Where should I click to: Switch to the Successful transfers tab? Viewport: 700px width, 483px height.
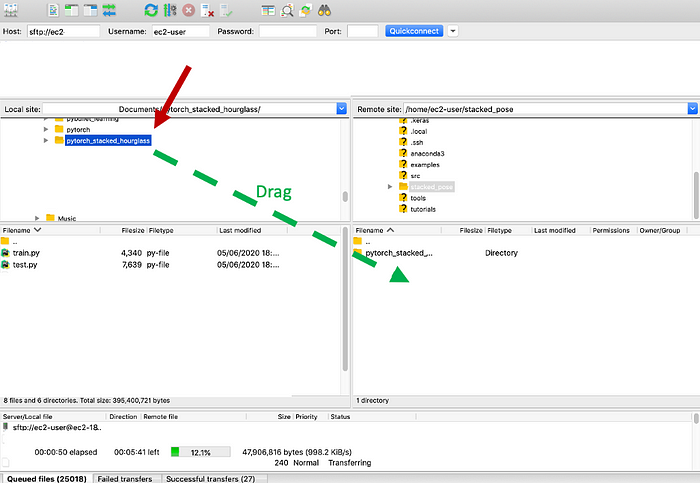pyautogui.click(x=211, y=479)
